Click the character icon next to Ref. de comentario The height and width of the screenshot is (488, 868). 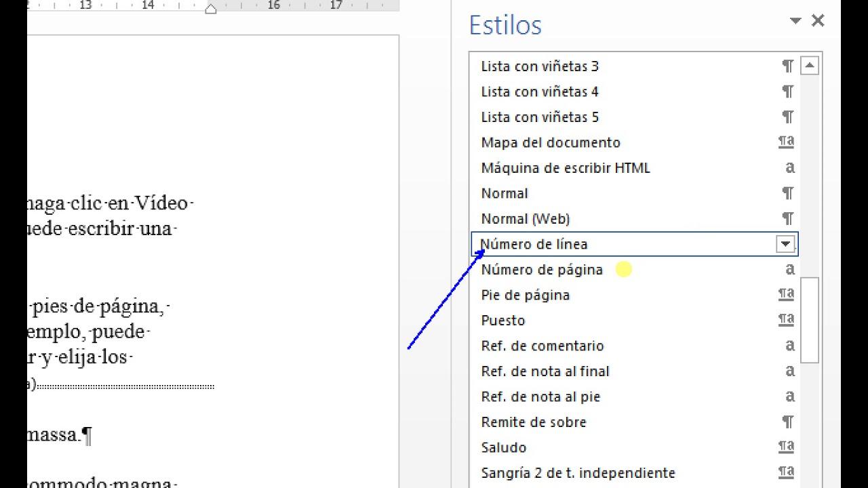[790, 346]
